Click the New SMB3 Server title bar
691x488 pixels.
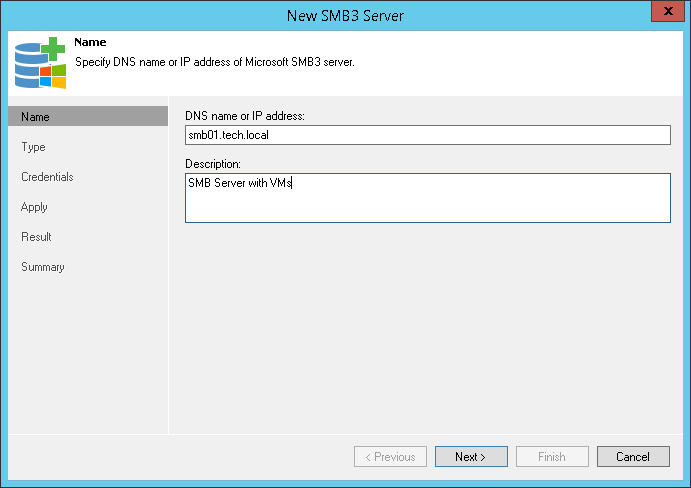point(345,13)
